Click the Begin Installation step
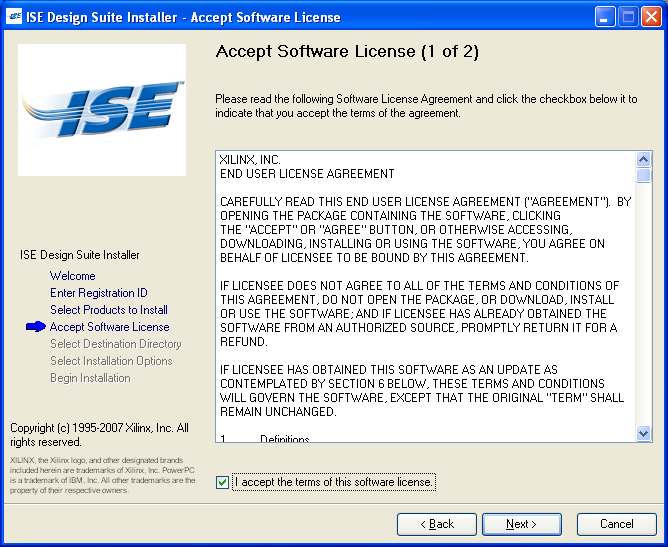668x547 pixels. click(x=90, y=378)
